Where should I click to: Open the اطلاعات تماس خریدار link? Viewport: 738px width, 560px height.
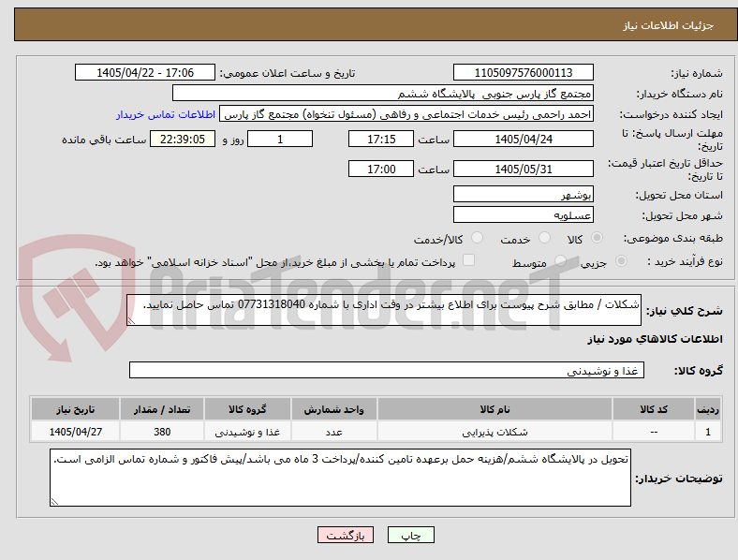[166, 114]
